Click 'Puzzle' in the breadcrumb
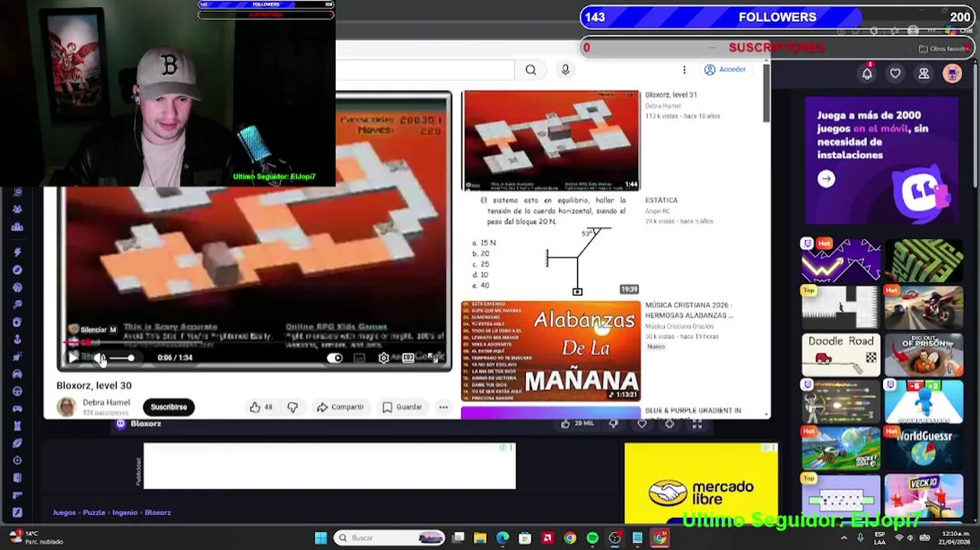Image resolution: width=980 pixels, height=550 pixels. pyautogui.click(x=94, y=513)
